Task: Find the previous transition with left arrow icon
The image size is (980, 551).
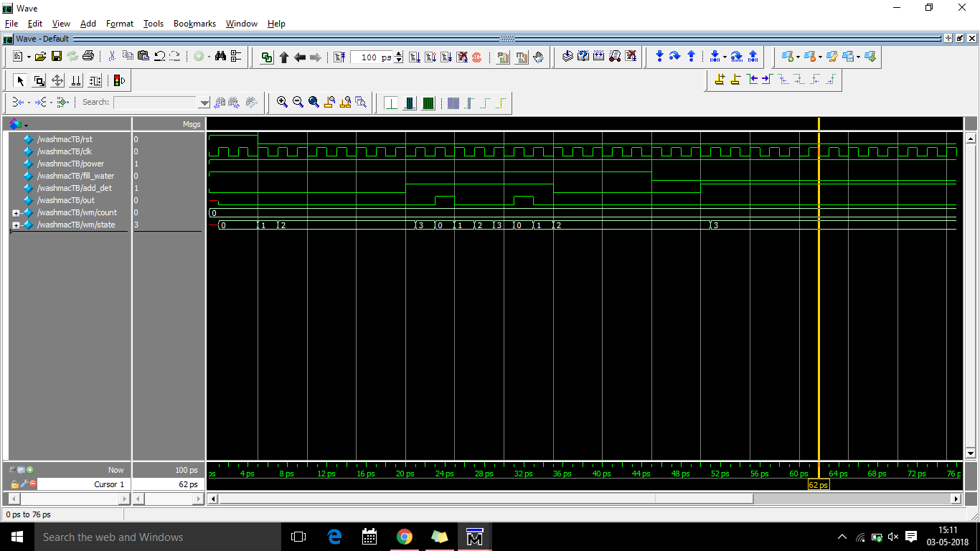Action: 751,80
